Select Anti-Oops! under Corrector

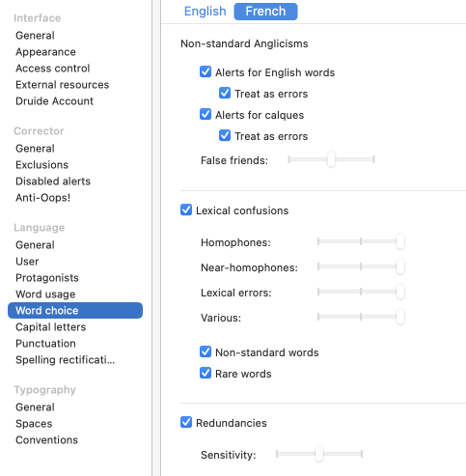42,198
